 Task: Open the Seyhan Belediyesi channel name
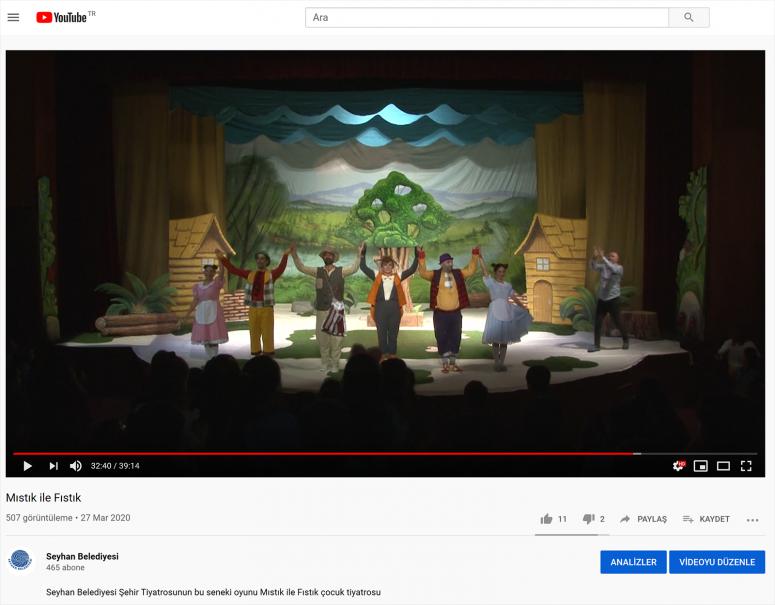82,556
